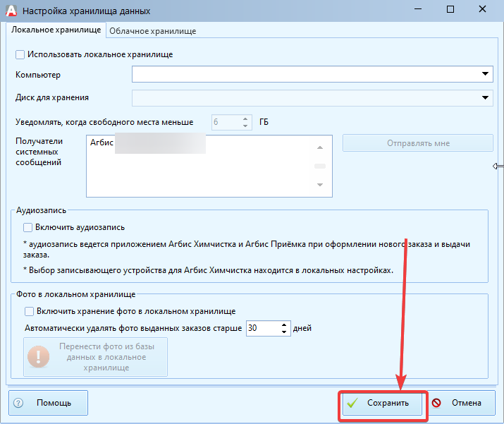Enable Использовать локальное хранилище checkbox

click(x=20, y=55)
